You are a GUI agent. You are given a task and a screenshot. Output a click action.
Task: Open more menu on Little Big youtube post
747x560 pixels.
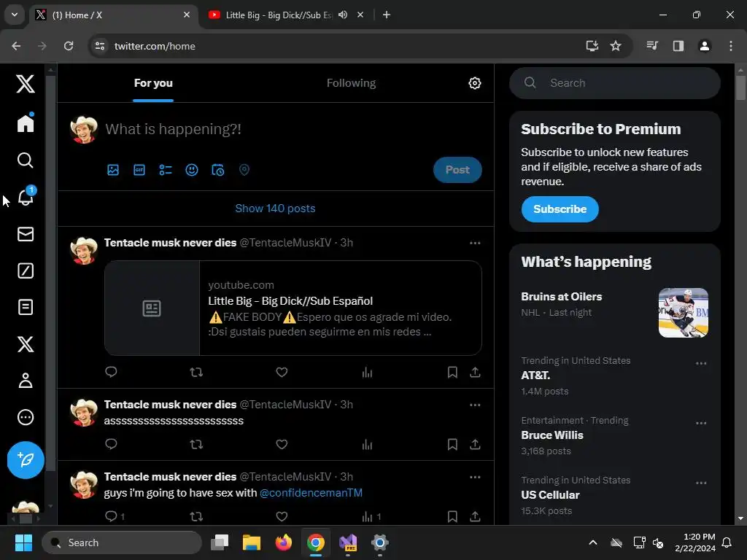(x=475, y=243)
